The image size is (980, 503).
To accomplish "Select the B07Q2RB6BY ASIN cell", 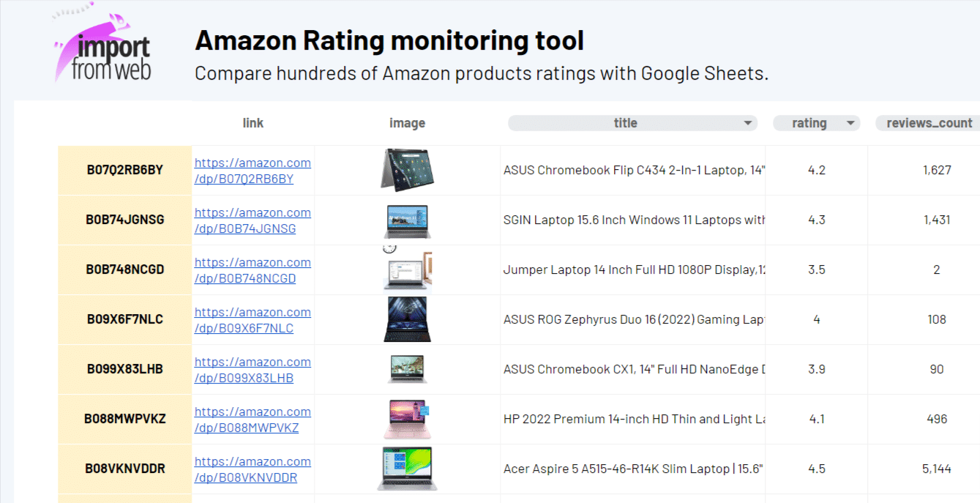I will (125, 170).
